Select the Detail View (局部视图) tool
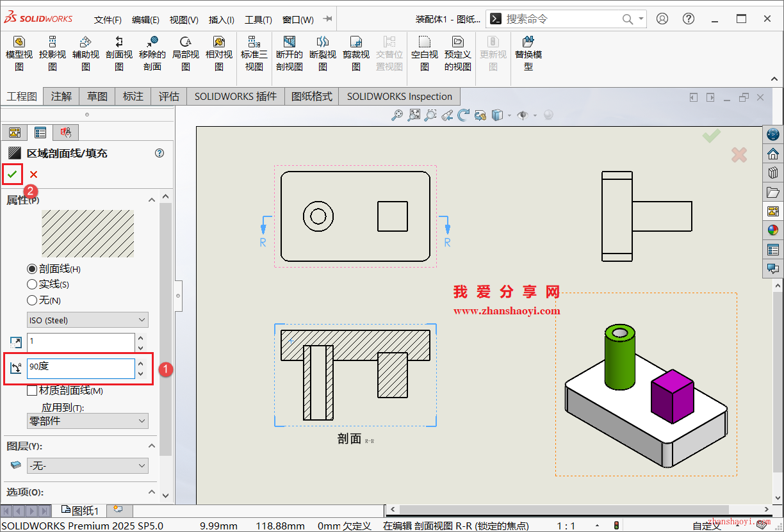The height and width of the screenshot is (532, 784). [x=186, y=53]
